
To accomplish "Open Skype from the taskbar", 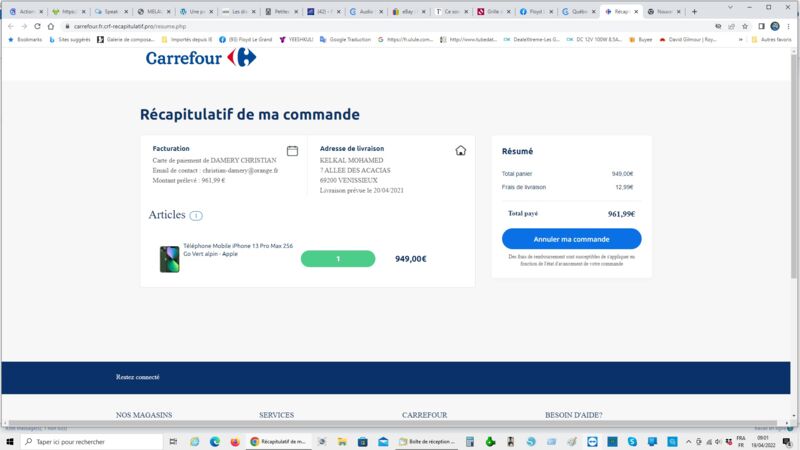I will pyautogui.click(x=632, y=441).
